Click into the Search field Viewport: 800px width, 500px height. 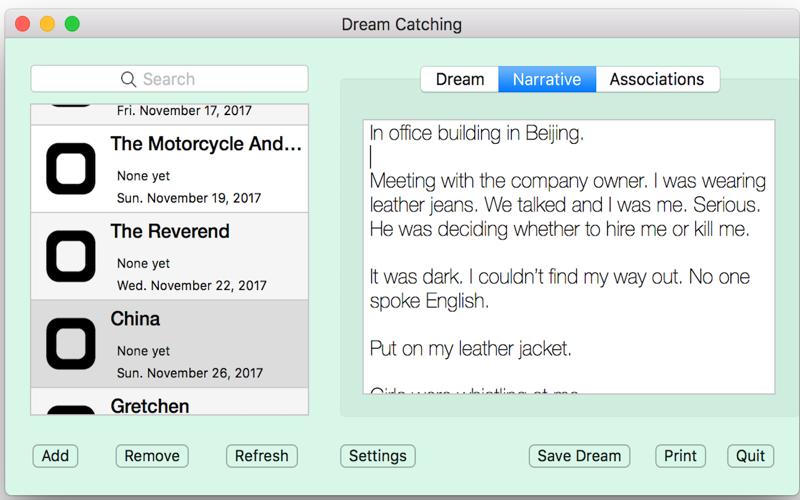click(x=169, y=79)
